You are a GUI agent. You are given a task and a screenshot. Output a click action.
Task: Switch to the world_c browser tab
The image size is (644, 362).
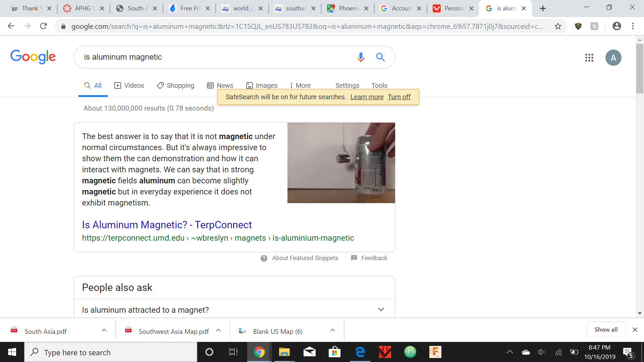tap(242, 8)
